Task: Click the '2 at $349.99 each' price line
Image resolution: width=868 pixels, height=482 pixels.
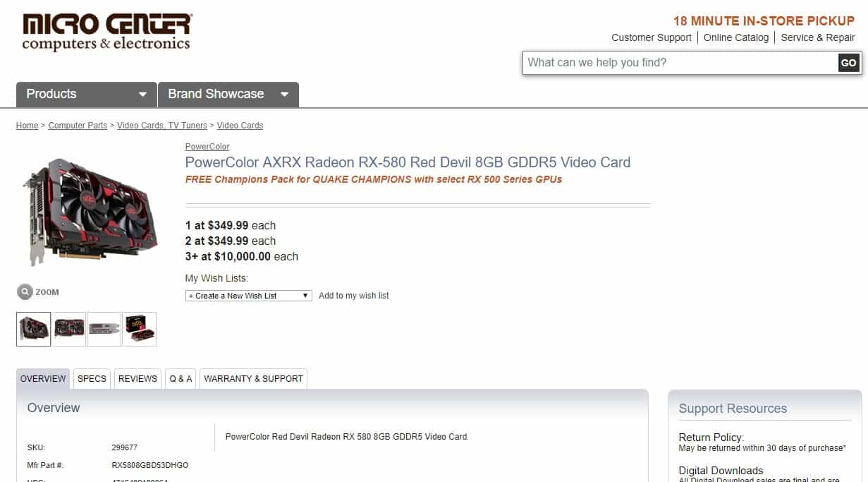Action: [231, 241]
